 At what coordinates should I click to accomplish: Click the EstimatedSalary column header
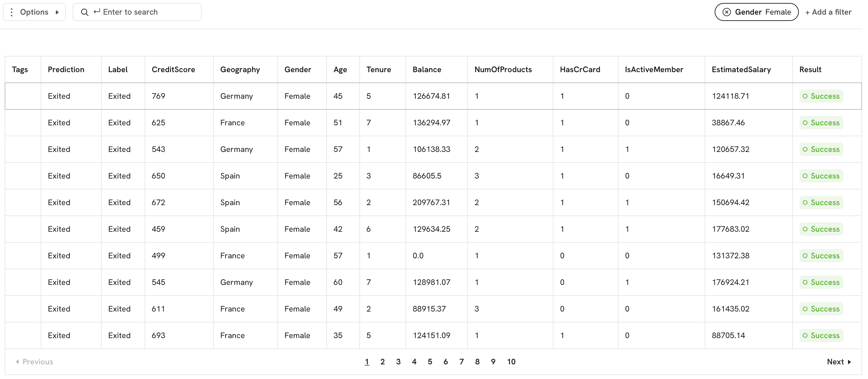pos(741,69)
